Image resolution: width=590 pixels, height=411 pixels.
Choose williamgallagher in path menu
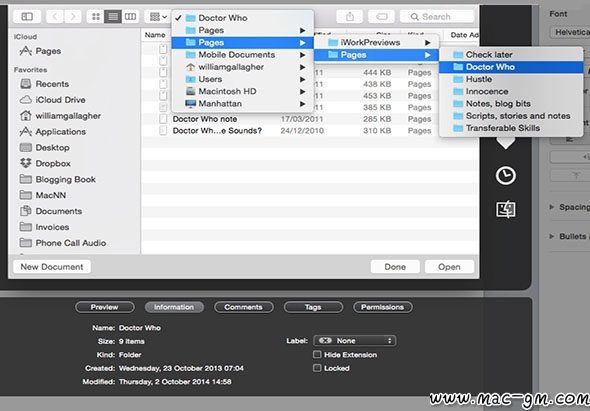(x=242, y=67)
